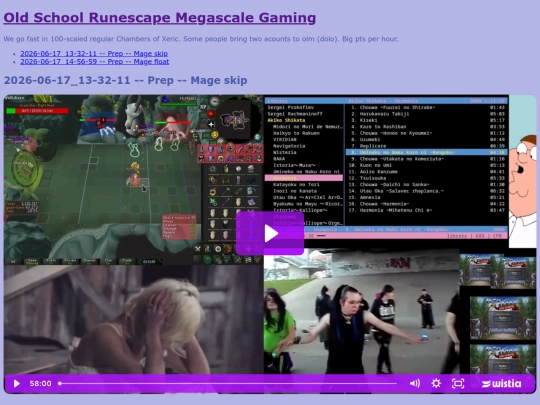Click the 58:00 duration label
This screenshot has height=405, width=540.
tap(40, 383)
